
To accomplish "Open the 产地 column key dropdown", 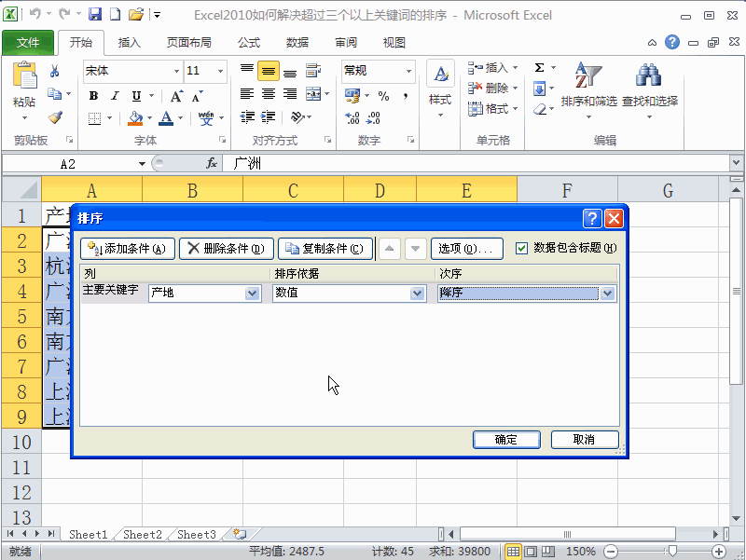I will click(x=252, y=293).
